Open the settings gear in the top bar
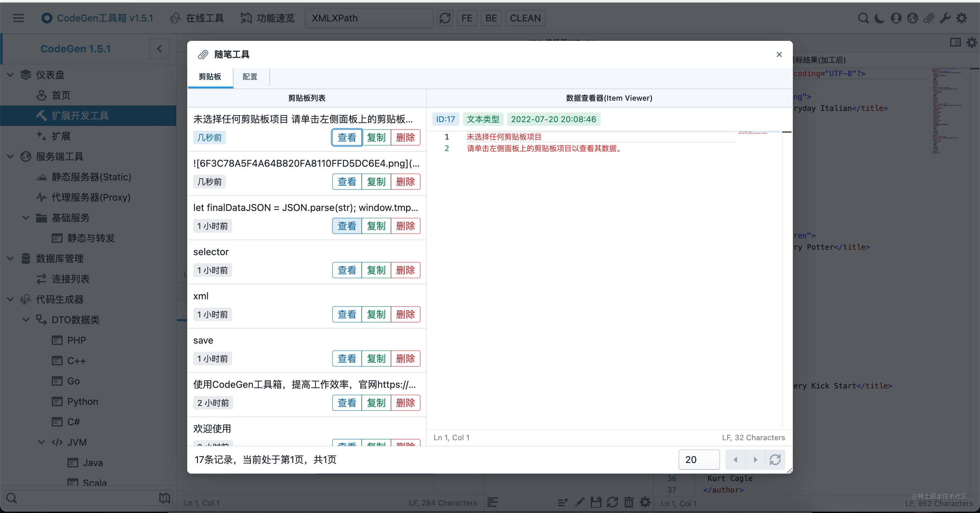980x513 pixels. (963, 18)
